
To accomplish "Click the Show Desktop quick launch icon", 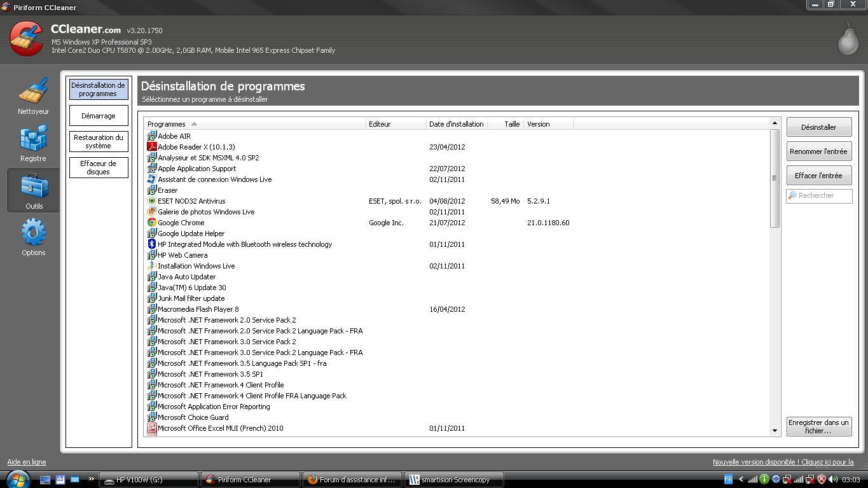I will click(x=45, y=480).
